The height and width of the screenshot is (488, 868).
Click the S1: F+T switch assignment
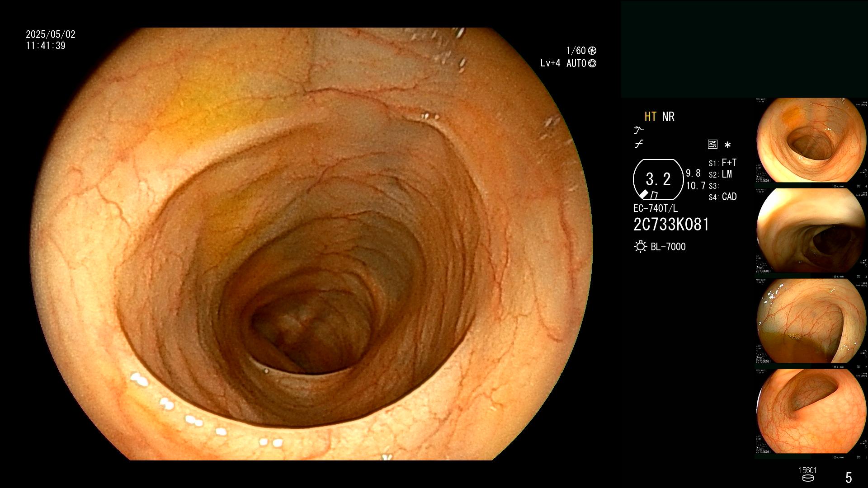[723, 163]
